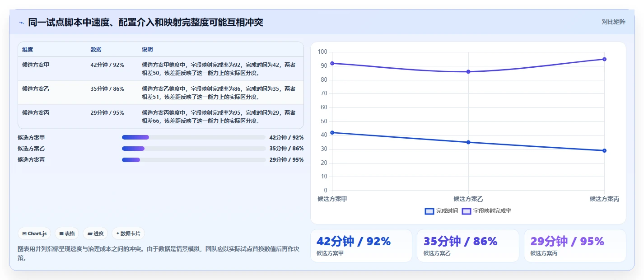This screenshot has height=280, width=644.
Task: Click the 字段映射完成率 point for 候选方案甲
Action: [332, 63]
